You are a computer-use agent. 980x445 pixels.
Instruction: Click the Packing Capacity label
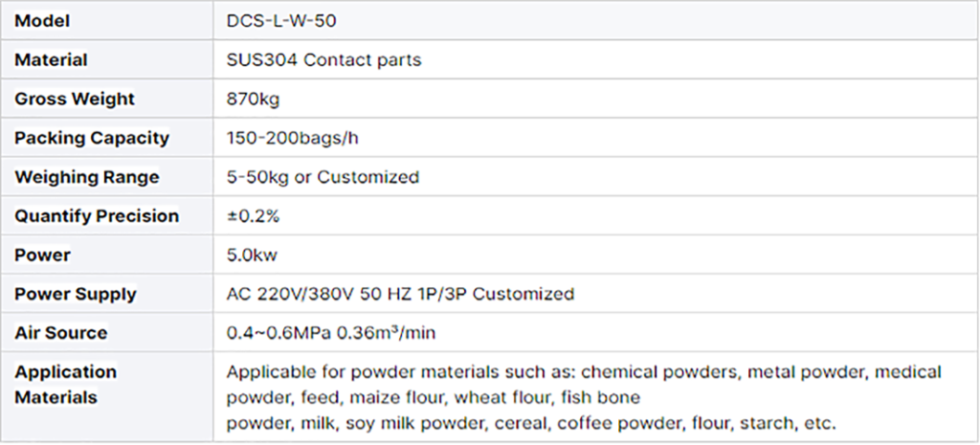point(92,138)
